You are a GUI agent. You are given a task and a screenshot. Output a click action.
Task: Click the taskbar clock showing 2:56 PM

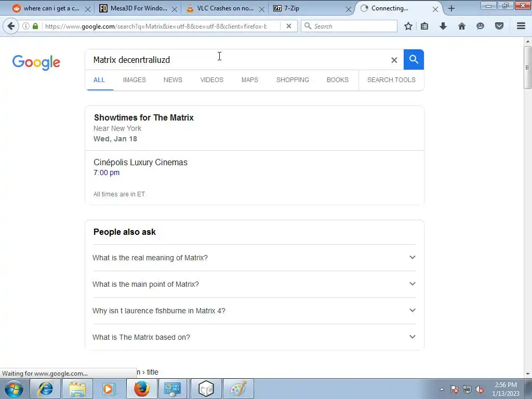[x=506, y=389]
